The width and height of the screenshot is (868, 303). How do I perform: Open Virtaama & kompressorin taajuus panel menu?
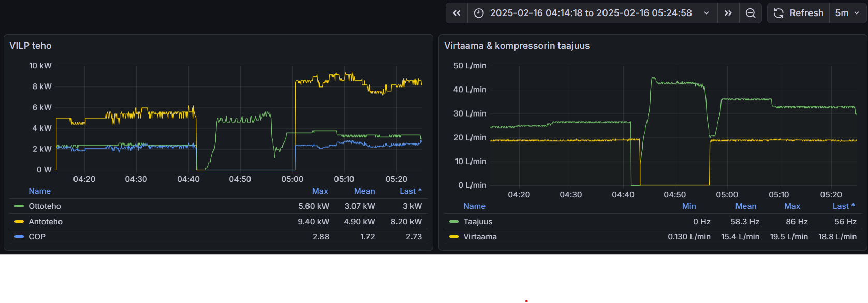click(x=517, y=46)
